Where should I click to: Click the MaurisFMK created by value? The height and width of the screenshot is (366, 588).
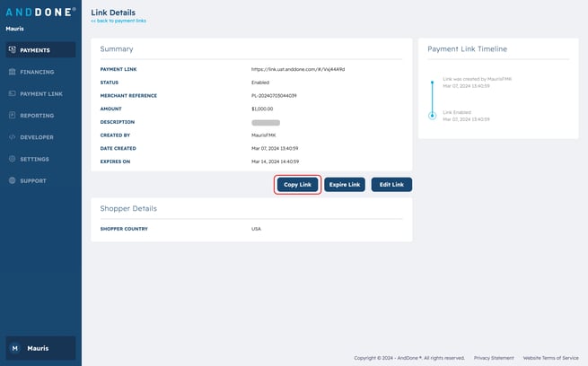[x=264, y=135]
